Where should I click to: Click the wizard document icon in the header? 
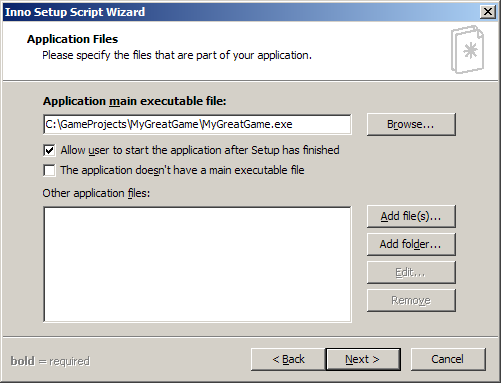[x=468, y=50]
